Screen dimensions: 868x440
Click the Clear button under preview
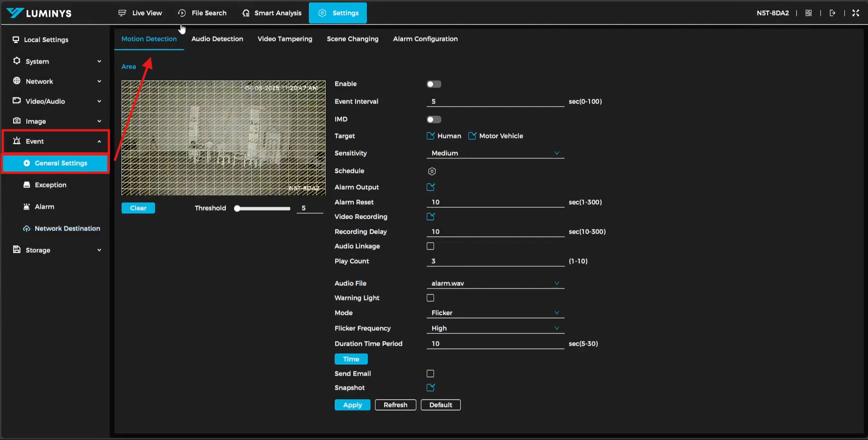(x=138, y=208)
